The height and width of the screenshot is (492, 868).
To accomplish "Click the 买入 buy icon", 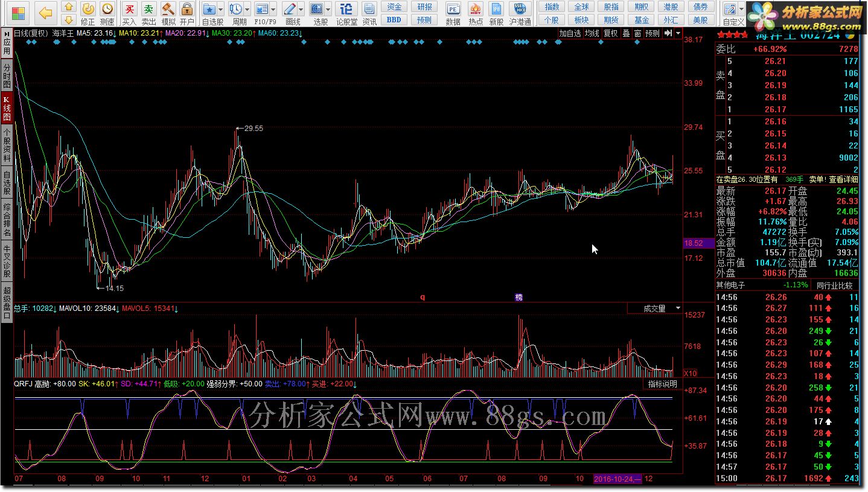I will tap(129, 13).
